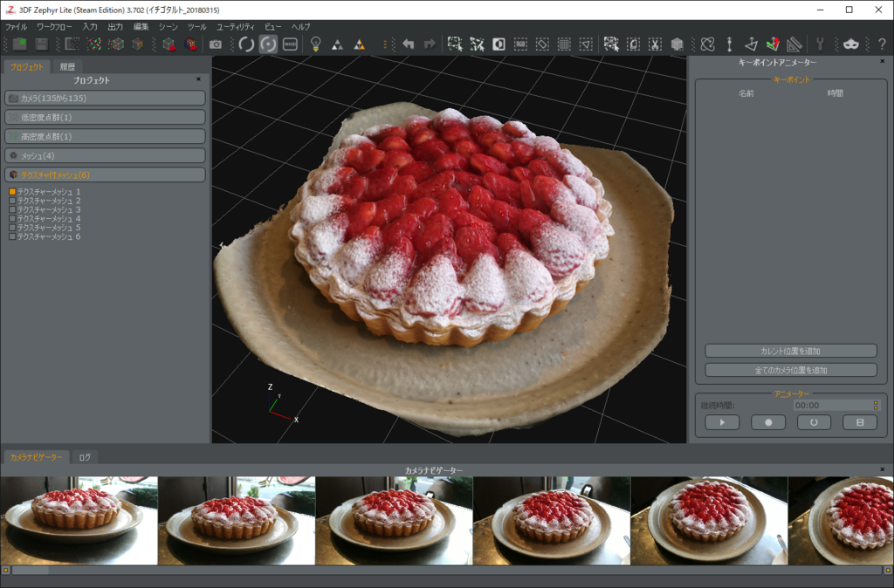Switch to the 履歴 tab
Viewport: 894px width, 588px height.
(67, 66)
